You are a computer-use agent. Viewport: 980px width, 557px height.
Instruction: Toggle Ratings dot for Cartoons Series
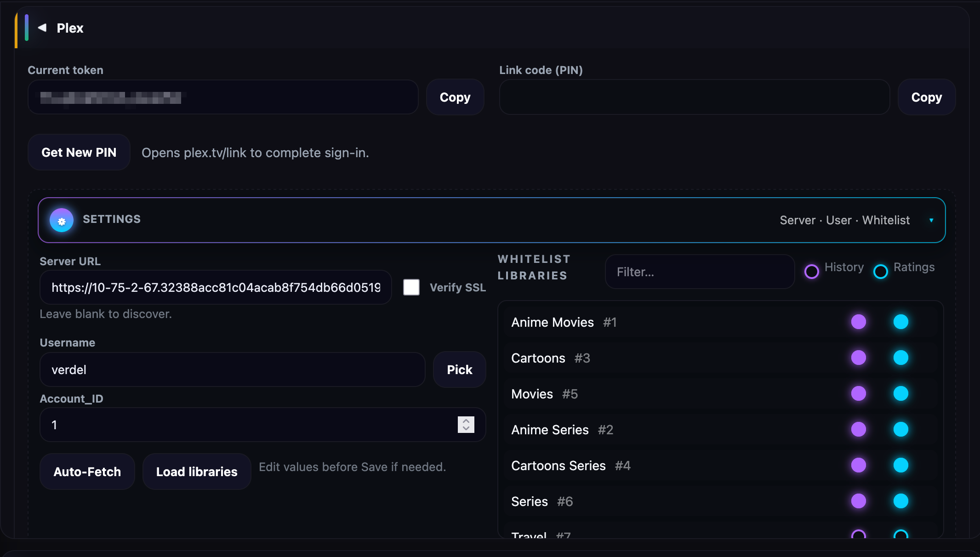tap(900, 465)
